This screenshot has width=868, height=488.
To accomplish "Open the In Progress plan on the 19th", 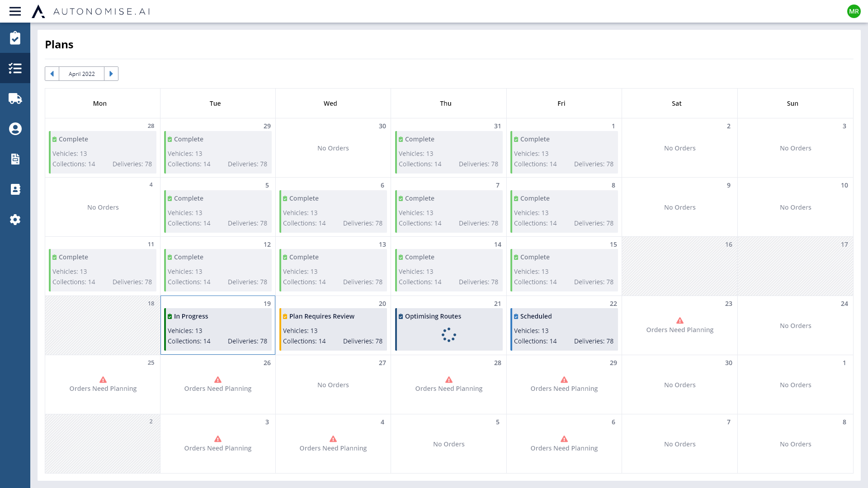I will 217,329.
